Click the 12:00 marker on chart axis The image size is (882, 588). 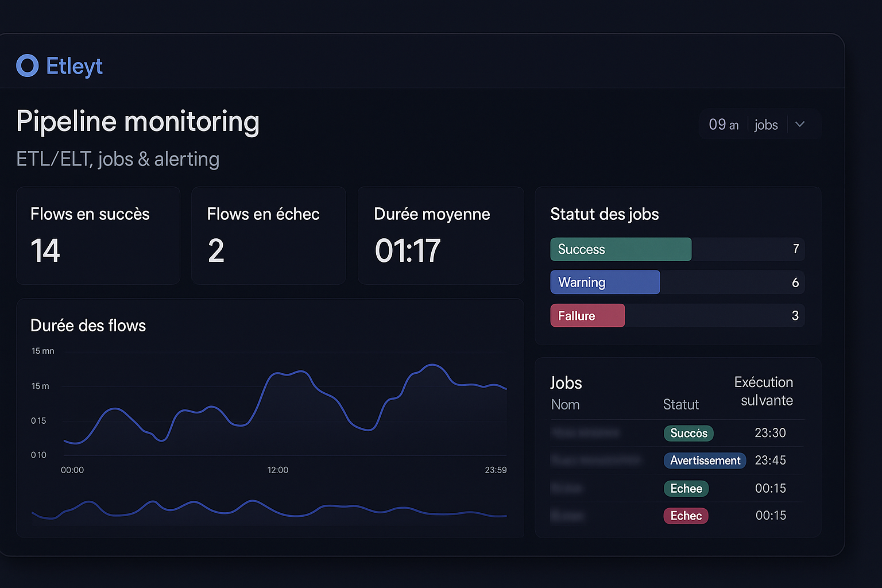[x=278, y=470]
